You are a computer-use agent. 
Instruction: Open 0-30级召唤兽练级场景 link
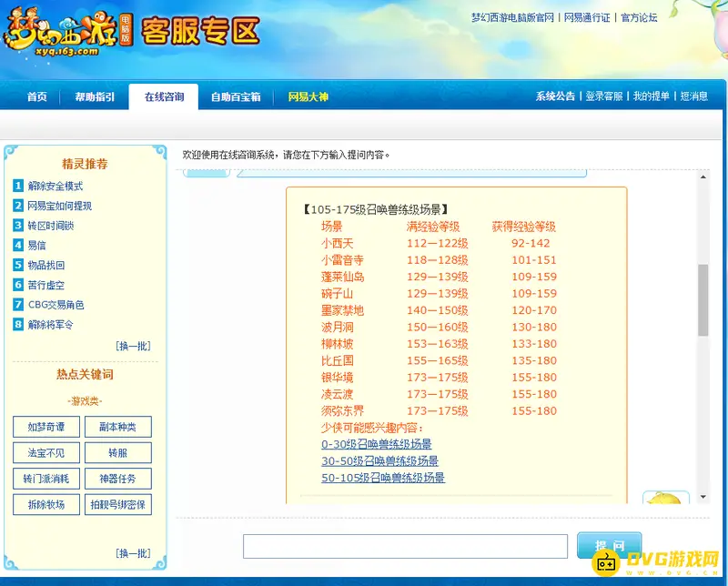pos(377,444)
